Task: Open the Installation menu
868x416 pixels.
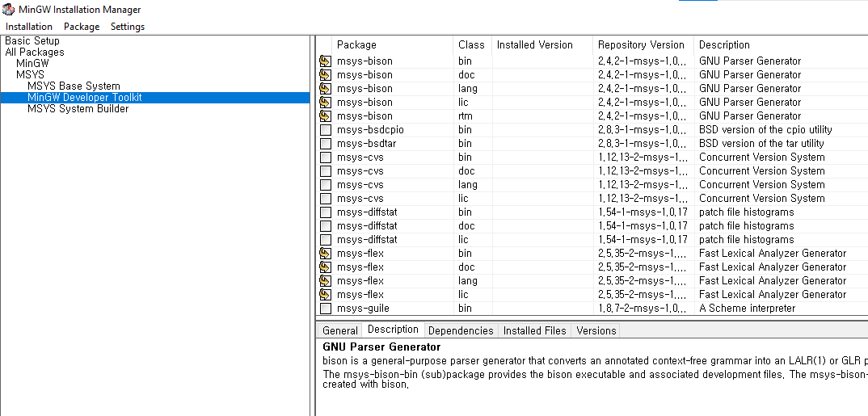Action: (x=29, y=27)
